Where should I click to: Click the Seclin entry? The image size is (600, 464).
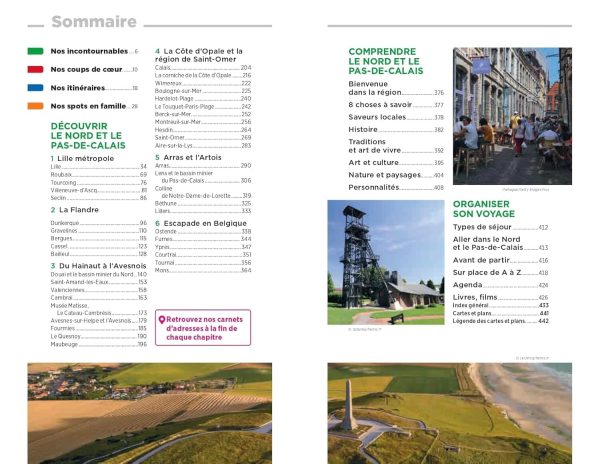[x=99, y=198]
